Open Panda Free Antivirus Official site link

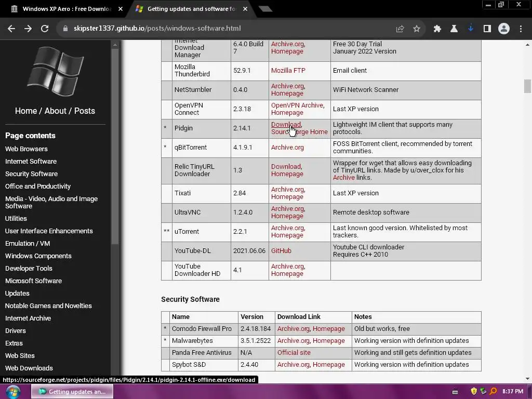294,353
